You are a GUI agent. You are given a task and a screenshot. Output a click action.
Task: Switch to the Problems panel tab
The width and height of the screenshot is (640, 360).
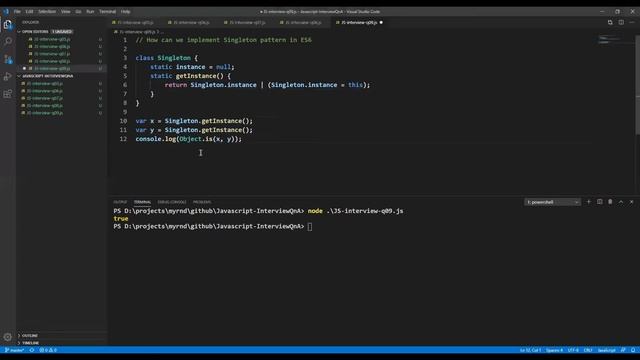click(x=202, y=202)
